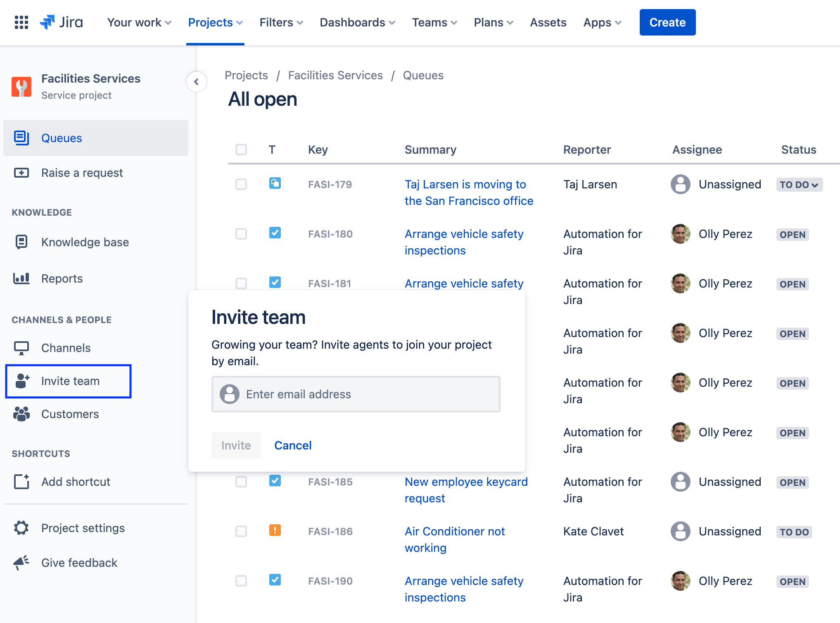Click the collapse sidebar arrow button

click(x=196, y=81)
